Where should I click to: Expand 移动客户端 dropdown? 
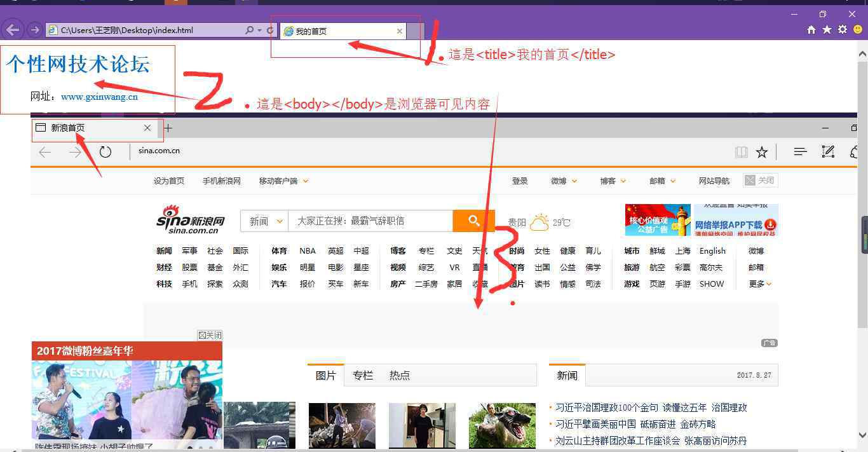pyautogui.click(x=283, y=181)
